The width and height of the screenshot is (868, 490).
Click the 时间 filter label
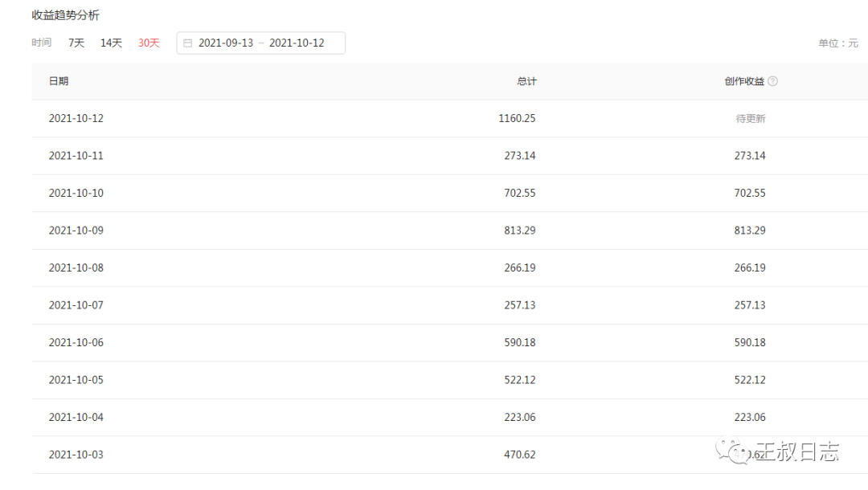pos(42,43)
